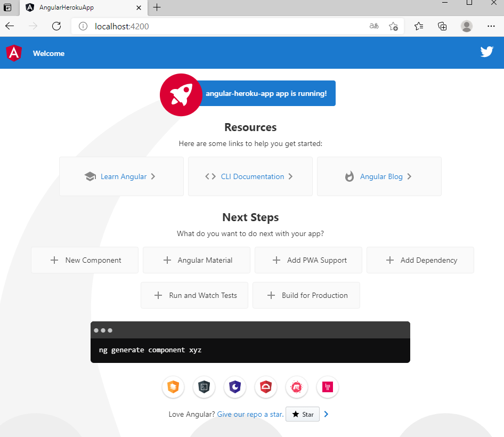Click the plus icon on New Component
This screenshot has width=504, height=437.
(x=54, y=260)
